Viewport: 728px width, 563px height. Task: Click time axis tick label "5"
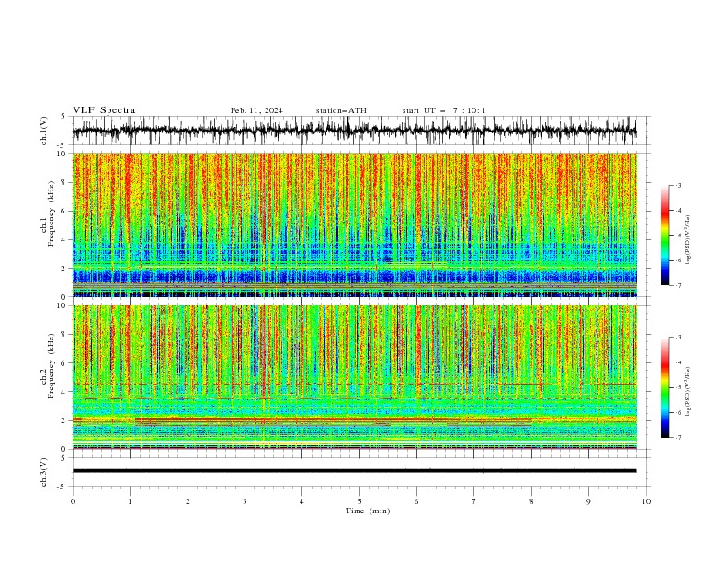359,501
